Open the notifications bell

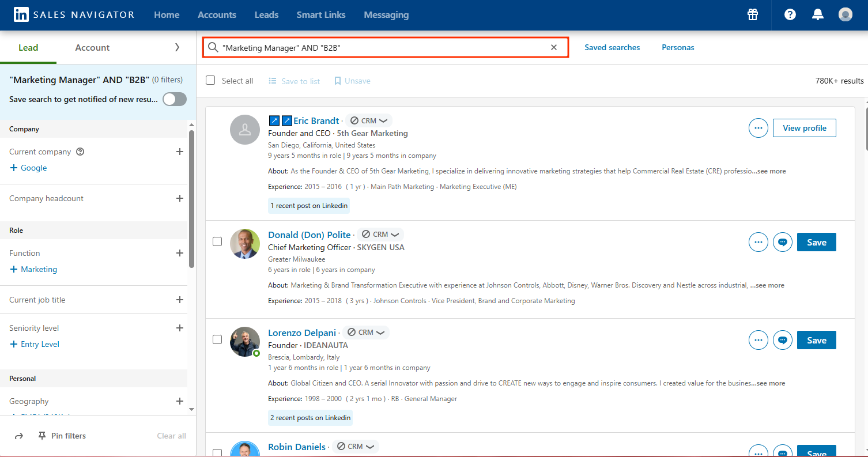(818, 15)
